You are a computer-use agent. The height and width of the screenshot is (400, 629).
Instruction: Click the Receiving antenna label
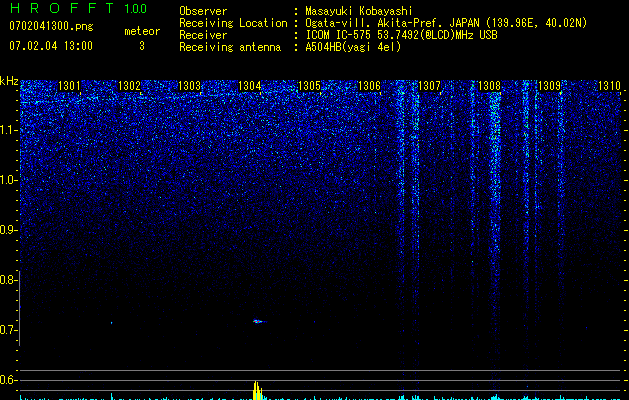230,47
